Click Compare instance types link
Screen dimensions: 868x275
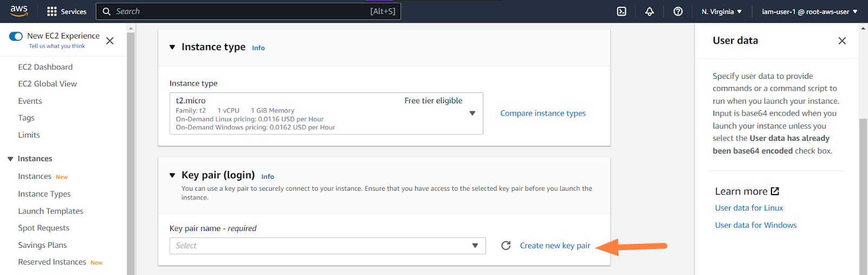click(543, 113)
